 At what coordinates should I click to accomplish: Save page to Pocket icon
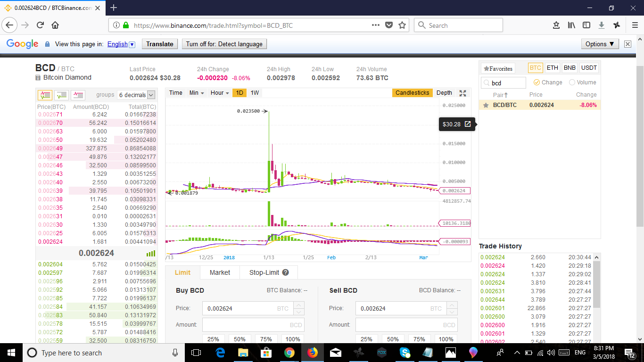(389, 25)
